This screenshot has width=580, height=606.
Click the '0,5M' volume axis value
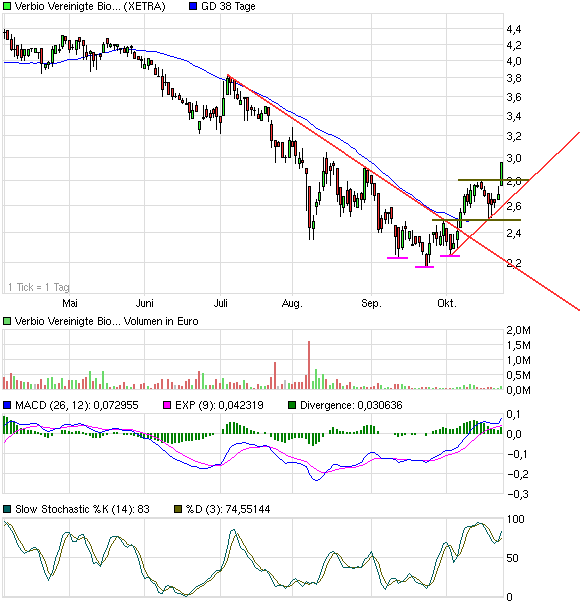[x=519, y=375]
